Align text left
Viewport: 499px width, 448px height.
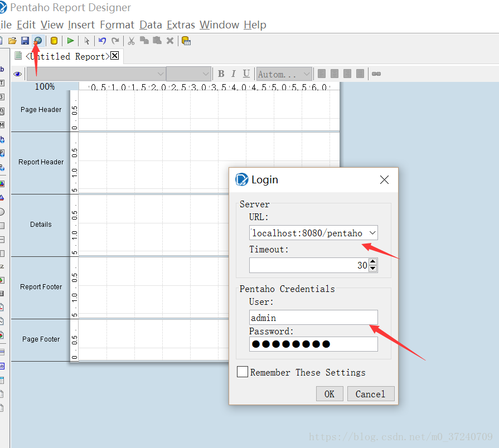coord(322,74)
